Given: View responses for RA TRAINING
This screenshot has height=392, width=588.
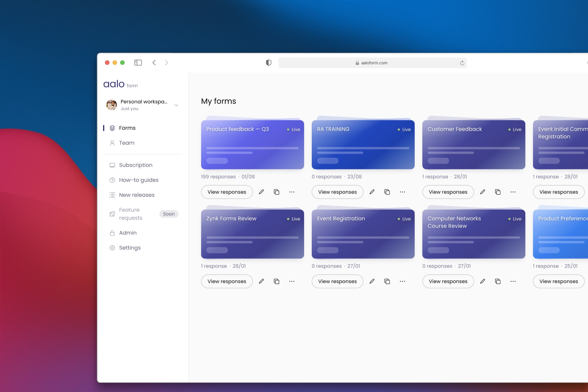Looking at the screenshot, I should point(337,192).
